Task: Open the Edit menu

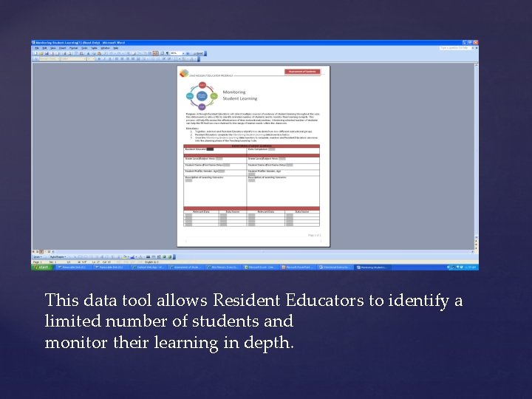Action: point(44,48)
